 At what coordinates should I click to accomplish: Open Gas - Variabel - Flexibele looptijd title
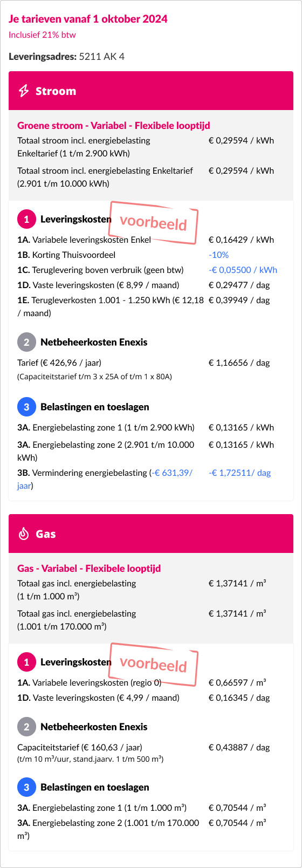[x=89, y=569]
